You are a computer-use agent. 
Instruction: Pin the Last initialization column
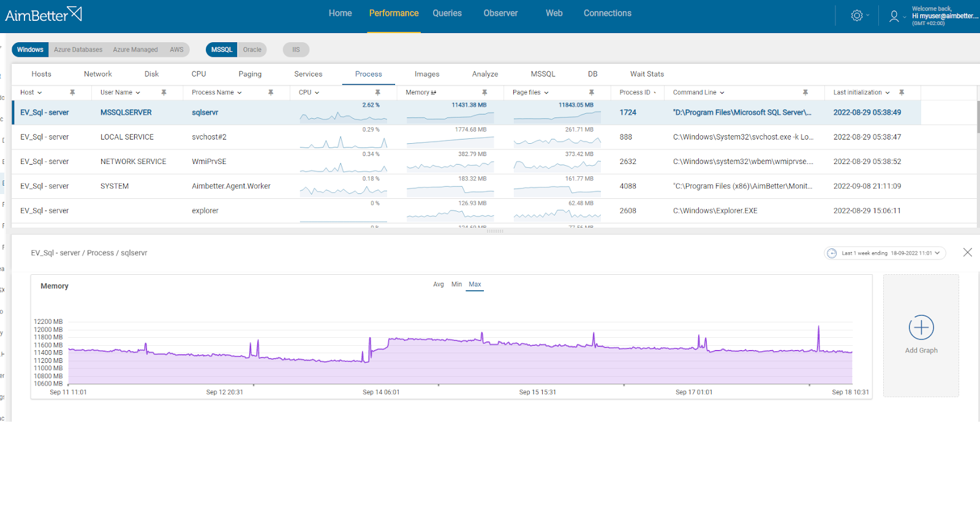[902, 92]
